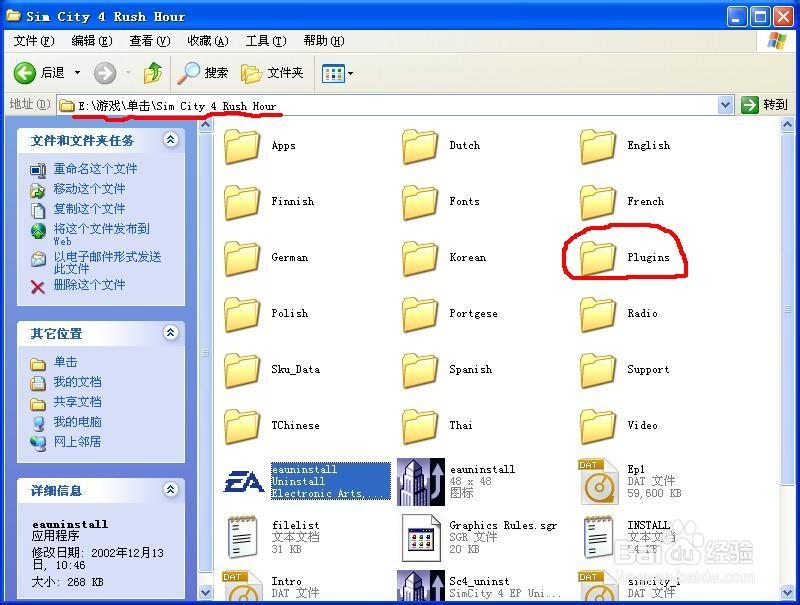Click file pane scrollbar down arrow
800x605 pixels.
(787, 592)
